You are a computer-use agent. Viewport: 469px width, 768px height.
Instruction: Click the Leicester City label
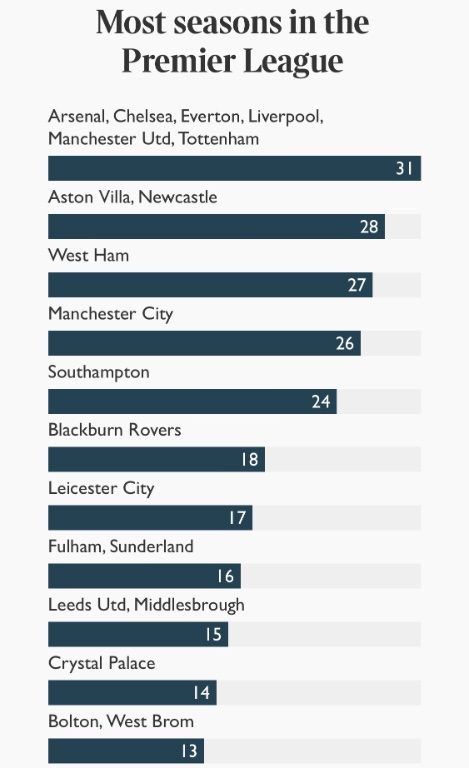pyautogui.click(x=101, y=488)
